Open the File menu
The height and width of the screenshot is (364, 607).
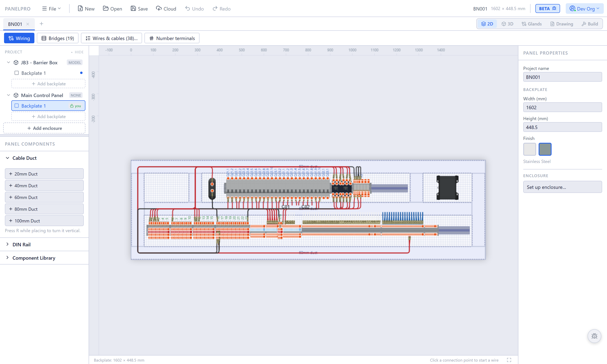coord(51,9)
